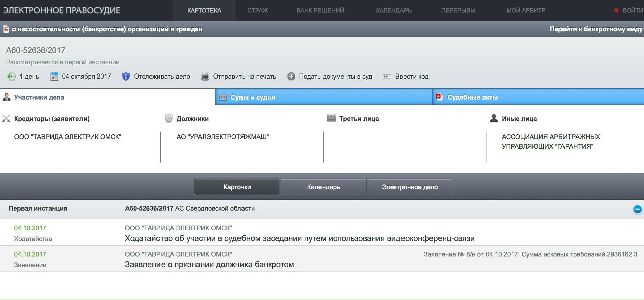This screenshot has width=644, height=300.
Task: Click the printer icon to print
Action: pos(205,77)
